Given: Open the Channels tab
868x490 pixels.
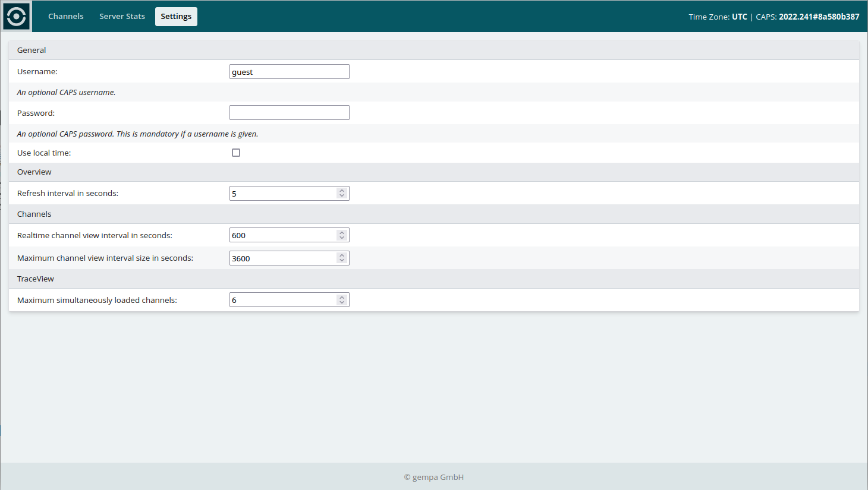Looking at the screenshot, I should 65,17.
